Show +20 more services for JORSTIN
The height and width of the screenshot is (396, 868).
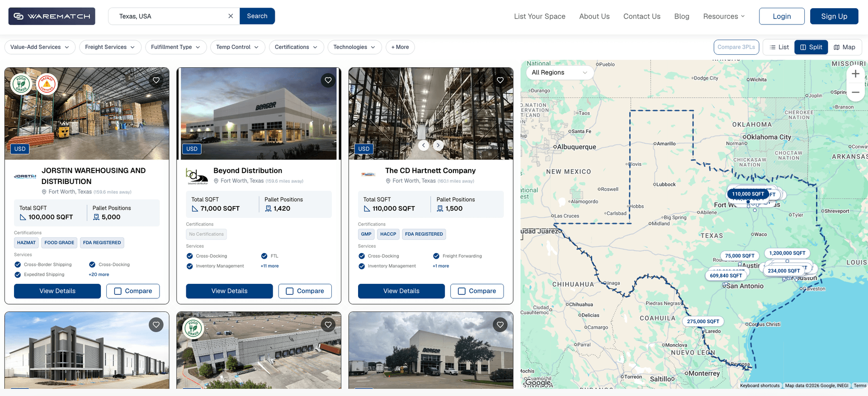[99, 274]
